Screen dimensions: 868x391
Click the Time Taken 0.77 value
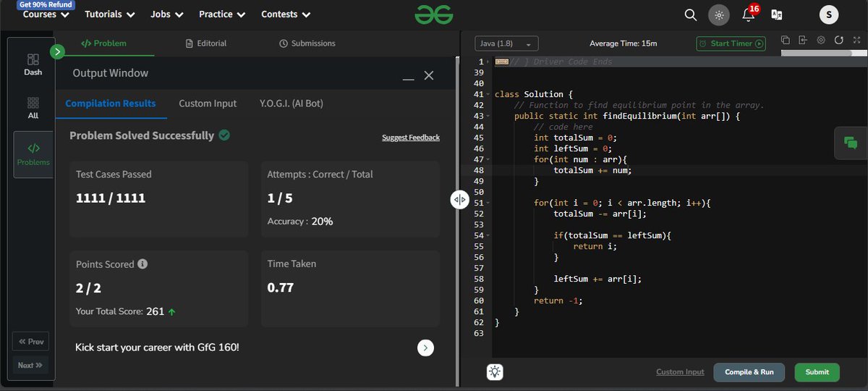(x=281, y=287)
